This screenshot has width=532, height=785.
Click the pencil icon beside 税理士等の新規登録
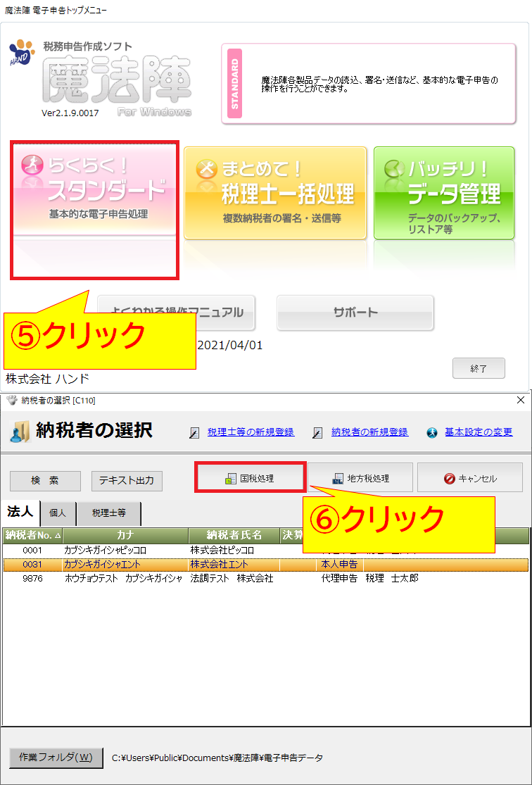pyautogui.click(x=194, y=433)
